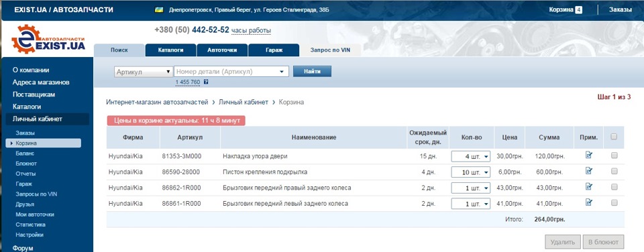Viewport: 644px width, 252px height.
Task: Check the box for Пистон крепления подкрылка
Action: point(614,172)
